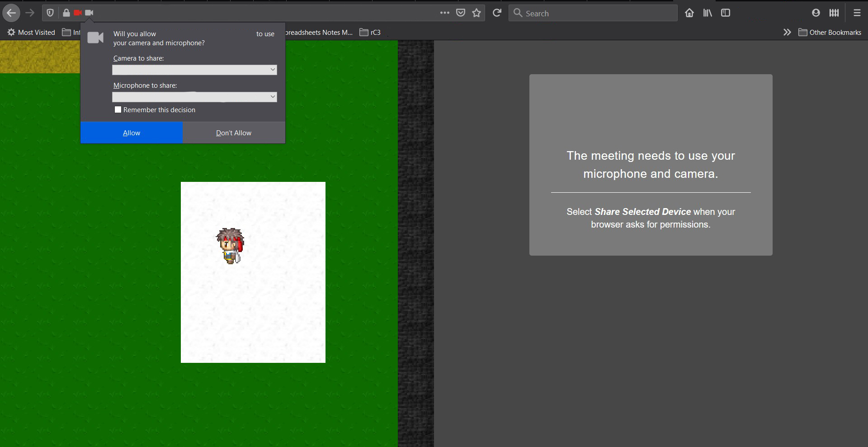Reload the current page
The height and width of the screenshot is (447, 868).
point(497,13)
